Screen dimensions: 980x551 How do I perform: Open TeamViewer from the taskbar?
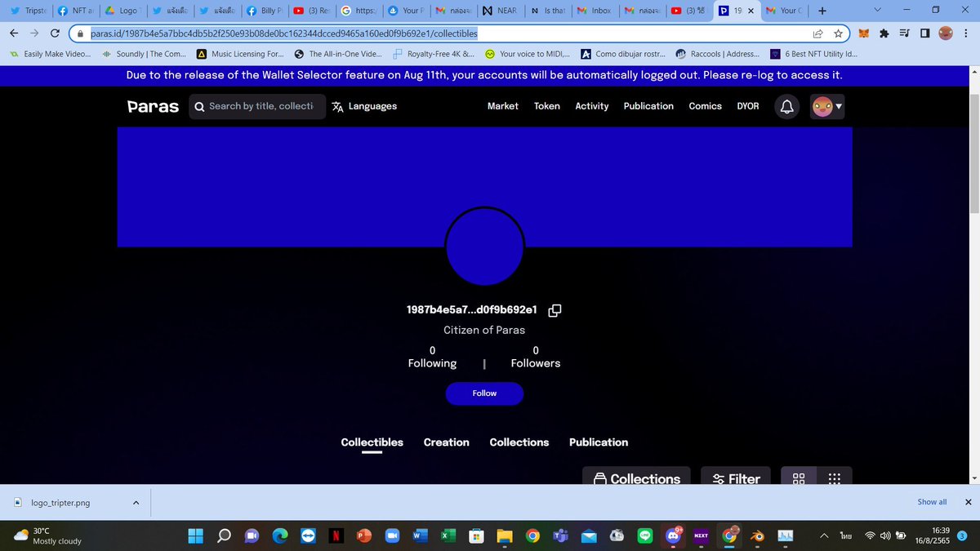308,535
